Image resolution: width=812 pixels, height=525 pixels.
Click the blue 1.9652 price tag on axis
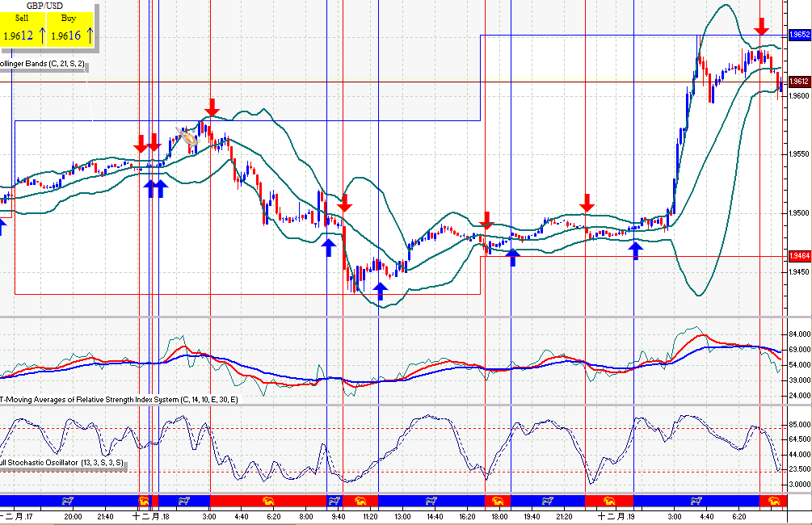coord(799,35)
